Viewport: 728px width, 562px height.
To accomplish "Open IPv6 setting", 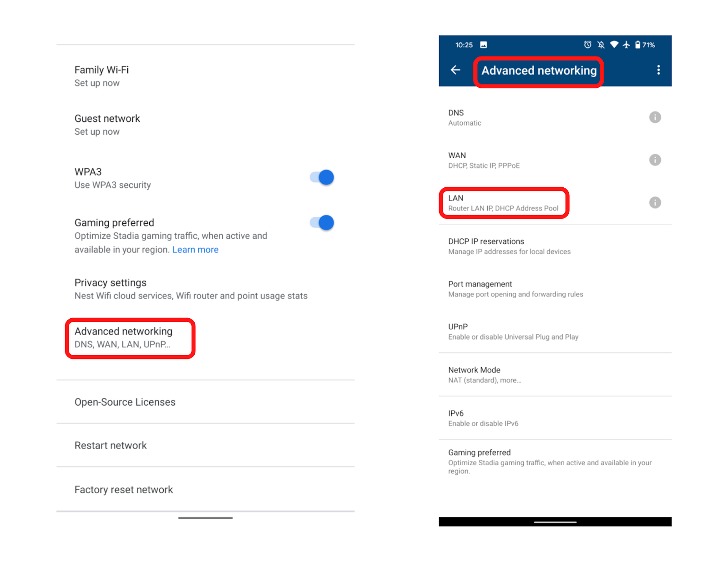I will pyautogui.click(x=555, y=418).
